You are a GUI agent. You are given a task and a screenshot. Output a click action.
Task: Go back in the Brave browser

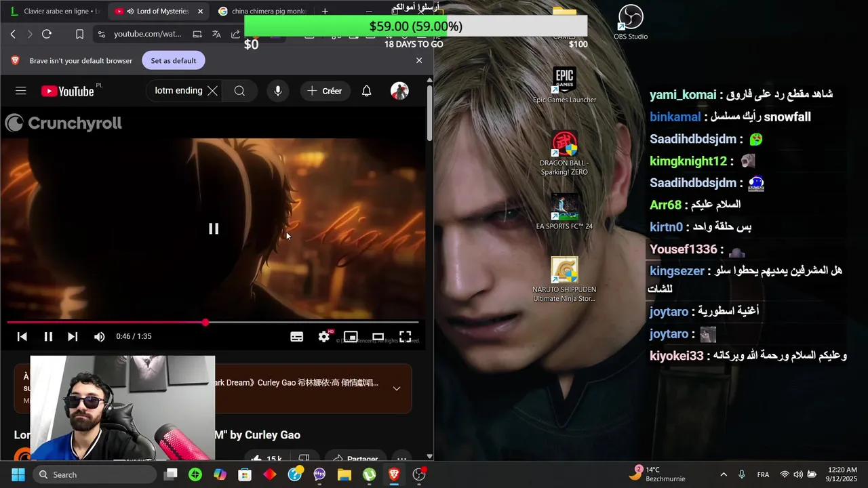(x=12, y=34)
